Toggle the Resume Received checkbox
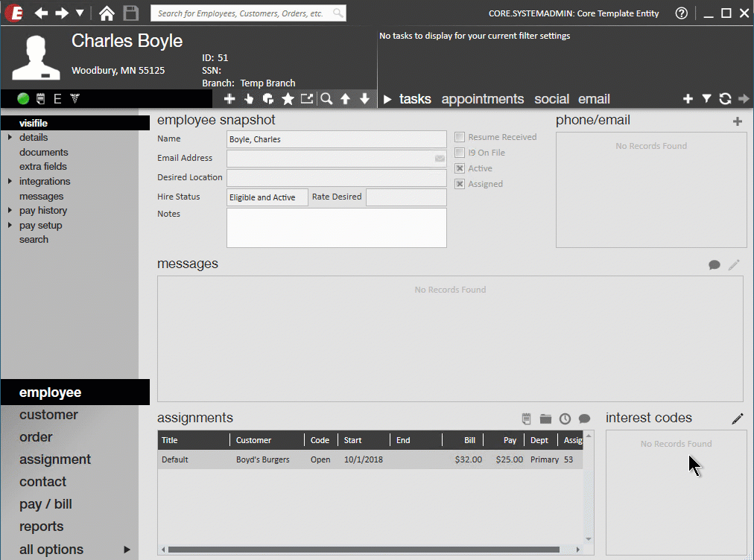754x560 pixels. 460,137
